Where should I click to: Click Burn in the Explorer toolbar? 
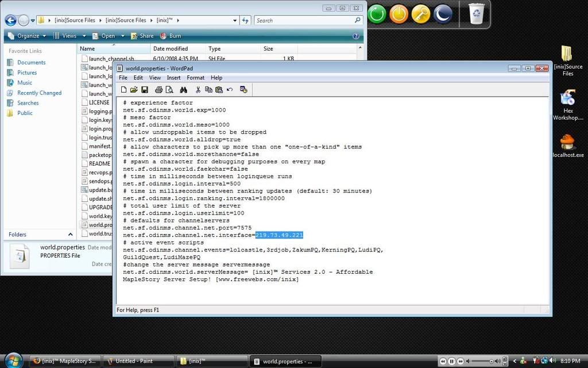coord(171,36)
